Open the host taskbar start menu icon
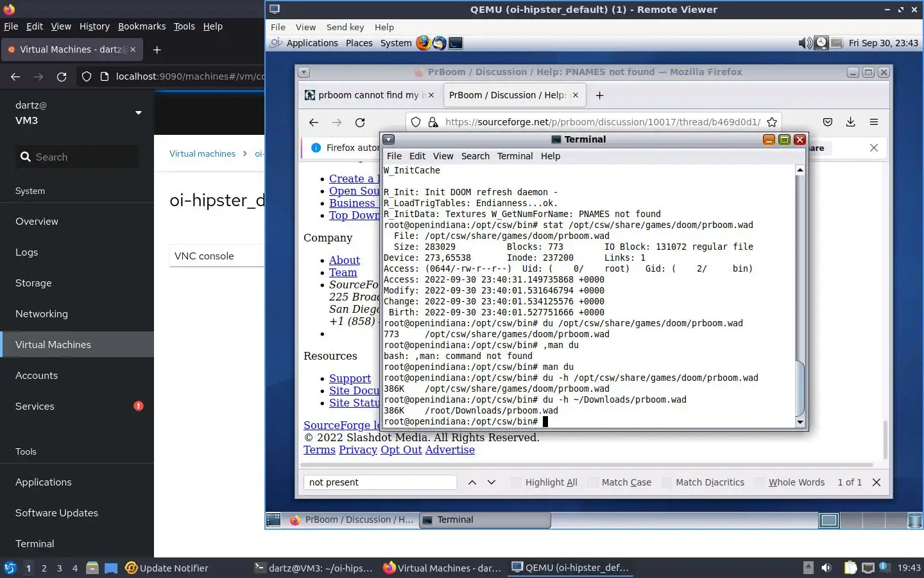924x578 pixels. point(10,568)
